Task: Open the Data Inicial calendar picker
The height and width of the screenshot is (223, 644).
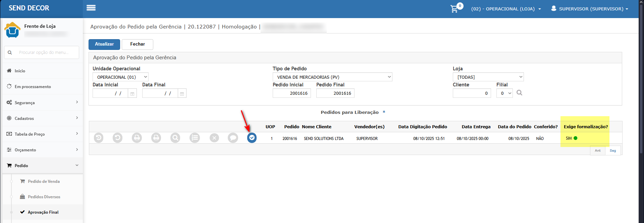Action: pyautogui.click(x=132, y=94)
